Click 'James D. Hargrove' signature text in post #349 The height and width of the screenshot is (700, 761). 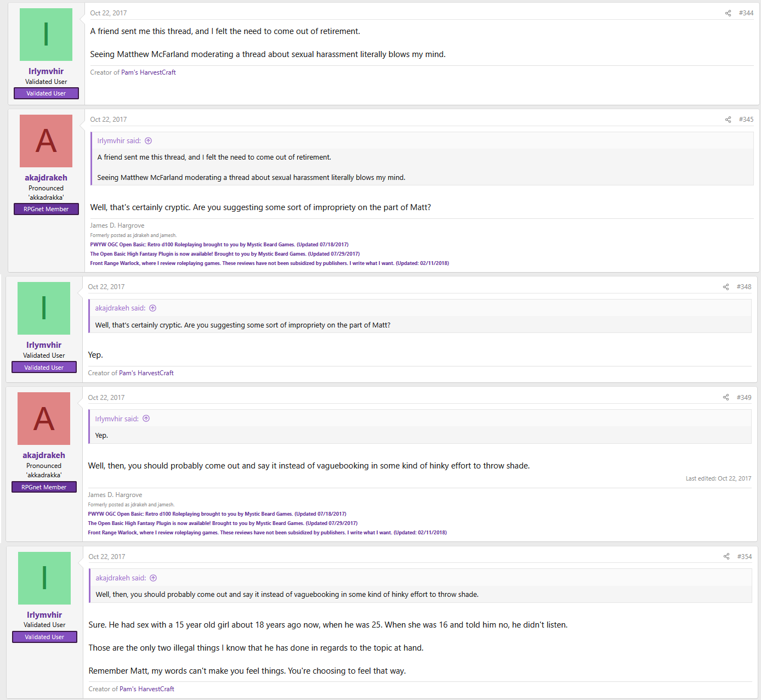click(115, 495)
